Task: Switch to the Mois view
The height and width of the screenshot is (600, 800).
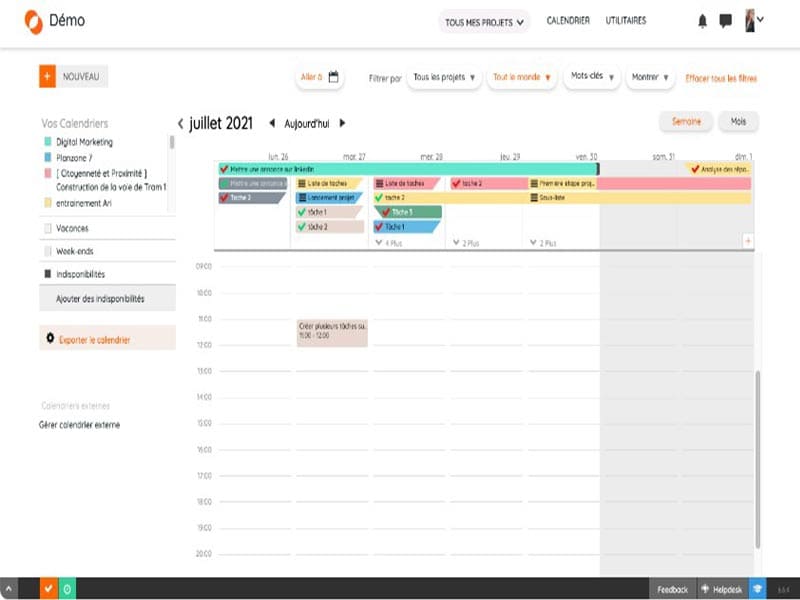Action: (x=738, y=121)
